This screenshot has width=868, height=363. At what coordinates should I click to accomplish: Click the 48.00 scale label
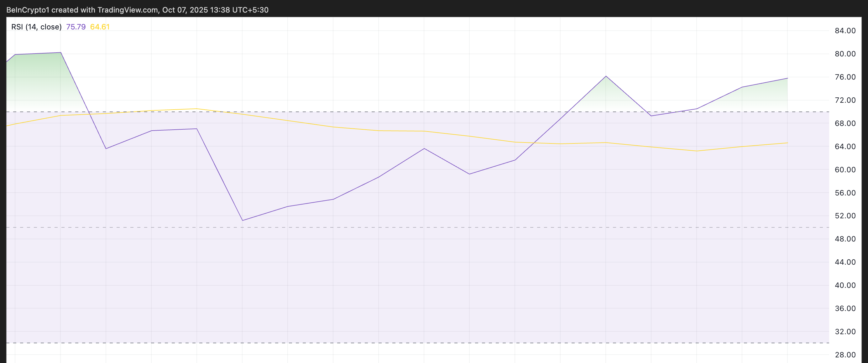pos(845,239)
